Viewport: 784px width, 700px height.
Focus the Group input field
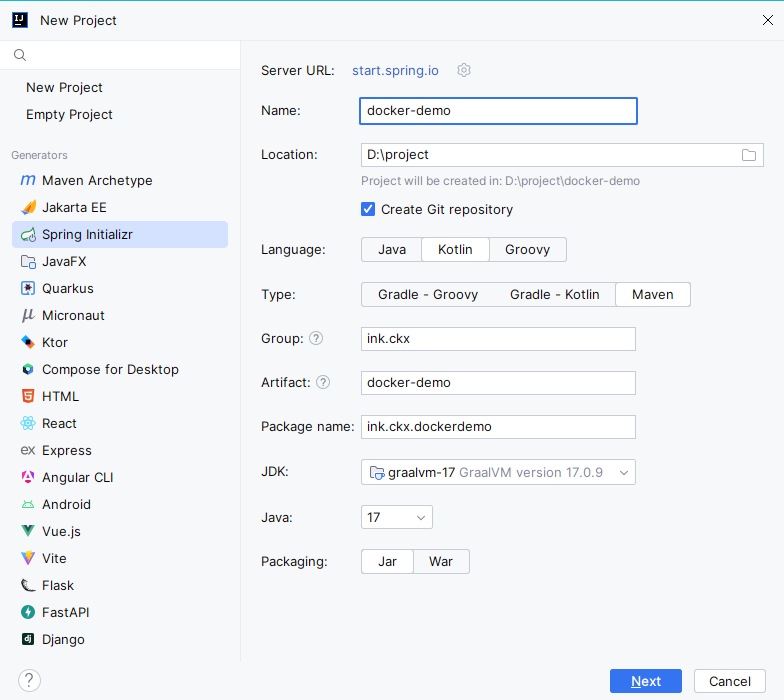pos(498,339)
